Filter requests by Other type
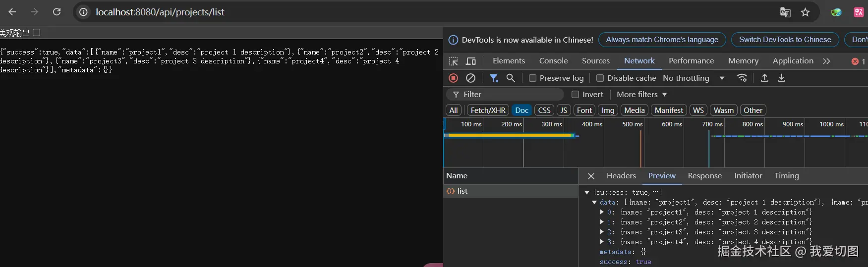This screenshot has height=267, width=868. click(x=753, y=110)
